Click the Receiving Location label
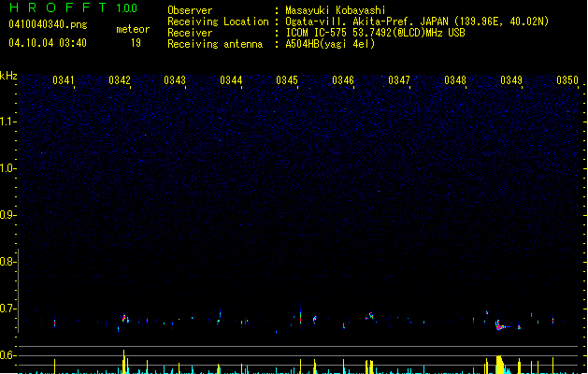Screen dimensions: 588x374 pyautogui.click(x=218, y=22)
